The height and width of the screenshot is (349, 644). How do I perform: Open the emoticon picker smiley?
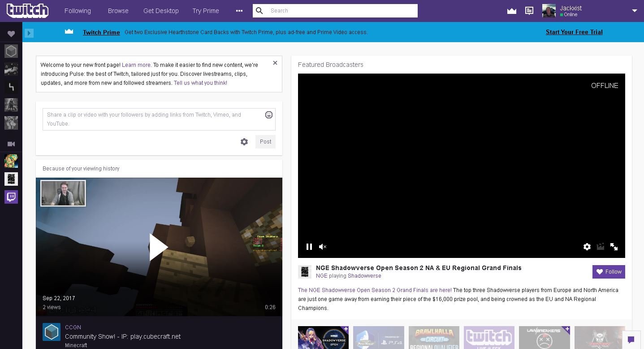coord(269,115)
